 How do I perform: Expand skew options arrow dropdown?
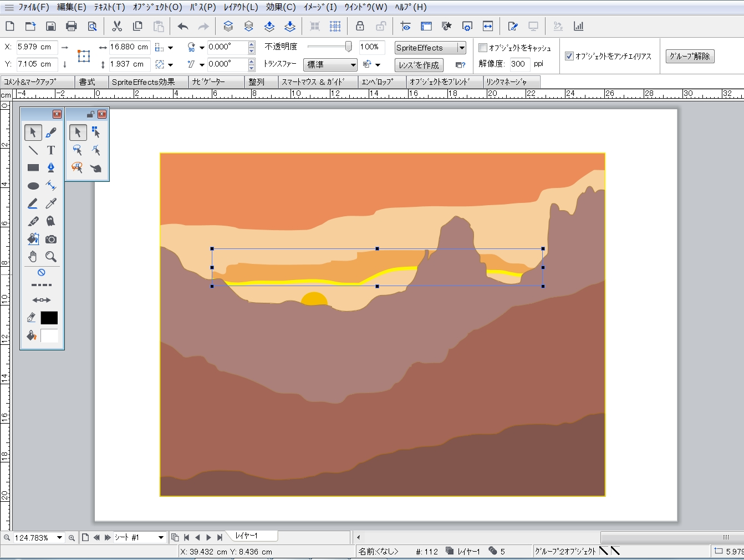202,65
